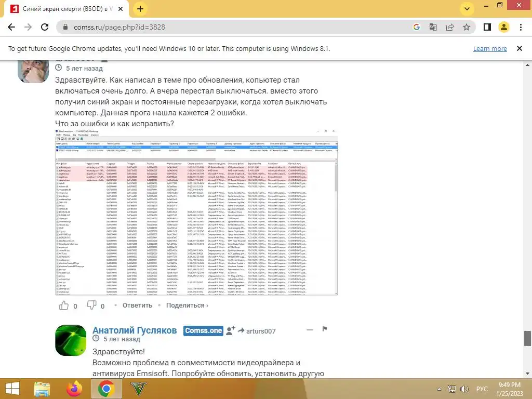The height and width of the screenshot is (399, 532).
Task: Dislike the first comment with thumbs down
Action: coord(91,305)
